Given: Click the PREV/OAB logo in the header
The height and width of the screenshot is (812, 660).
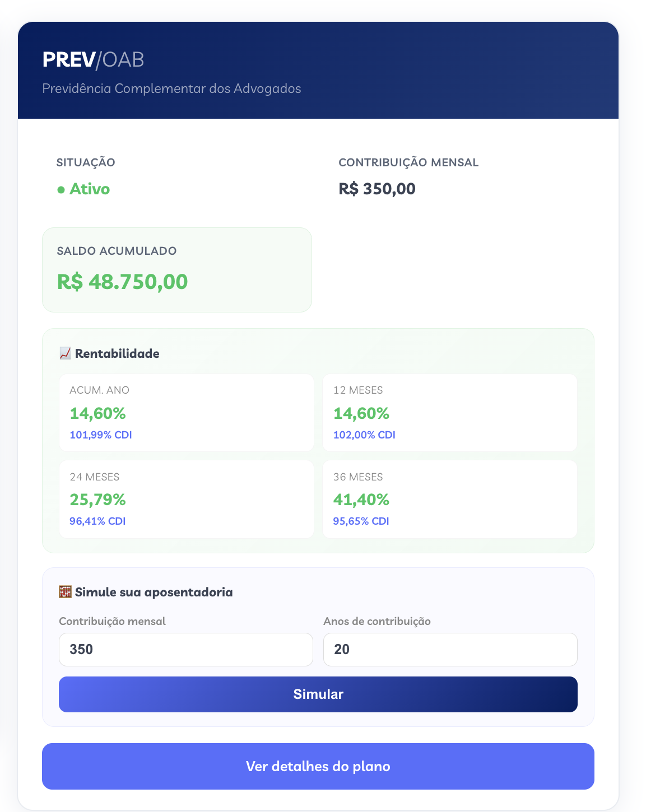Looking at the screenshot, I should [93, 59].
